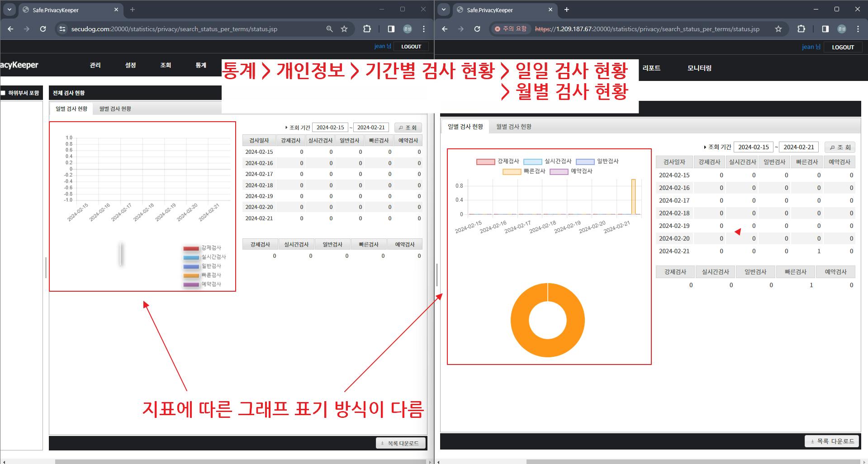Bookmark page star in left window
Screen dimensions: 868x464
click(344, 29)
